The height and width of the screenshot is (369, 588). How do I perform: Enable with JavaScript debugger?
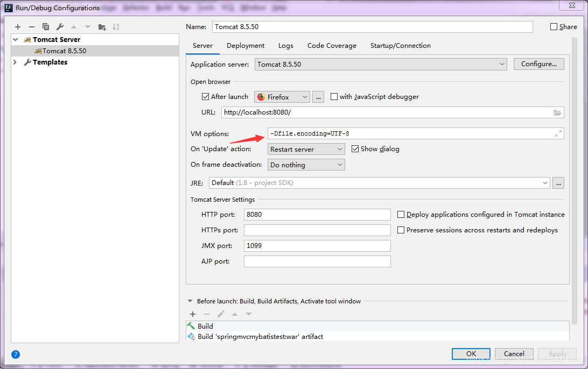coord(334,97)
